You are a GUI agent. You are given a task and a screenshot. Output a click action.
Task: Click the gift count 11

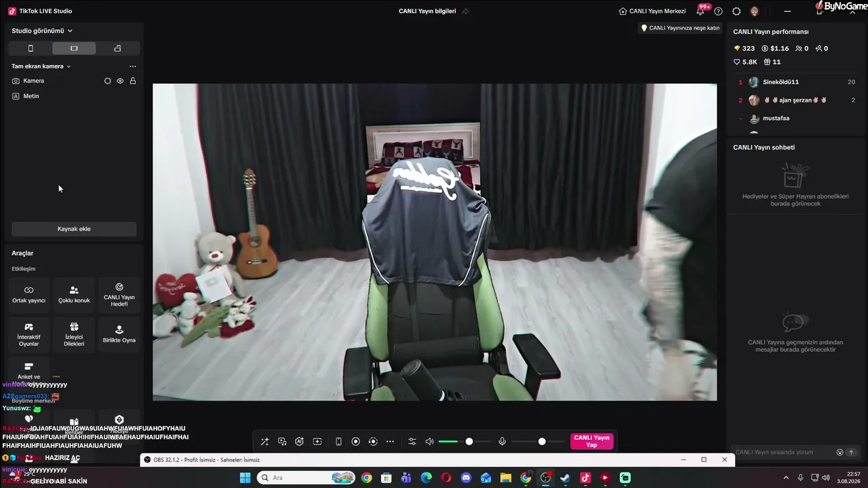tap(772, 62)
